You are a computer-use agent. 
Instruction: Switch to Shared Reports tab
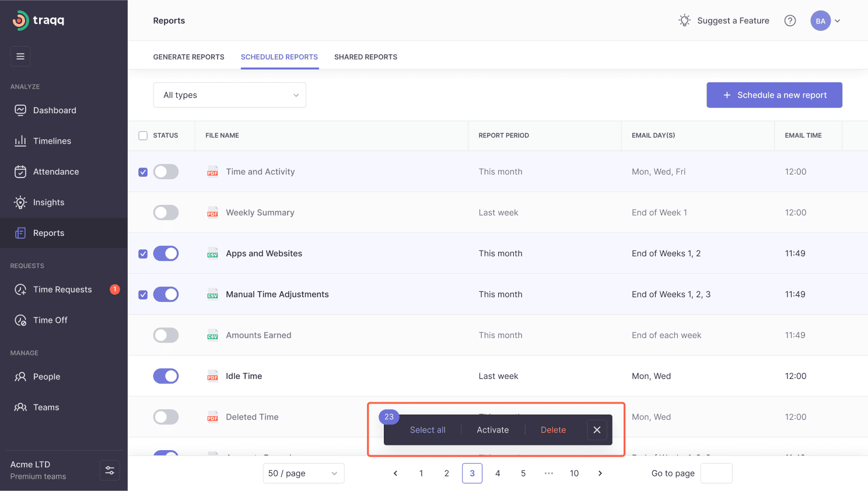tap(366, 57)
